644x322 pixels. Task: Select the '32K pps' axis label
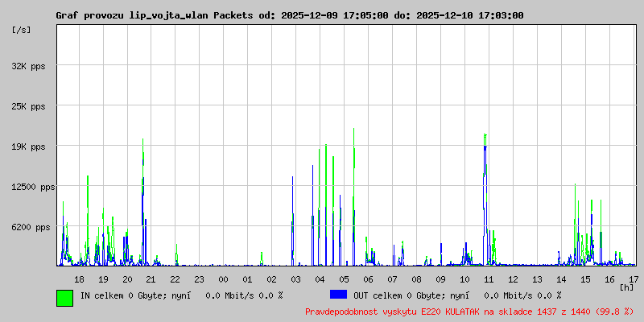point(28,66)
